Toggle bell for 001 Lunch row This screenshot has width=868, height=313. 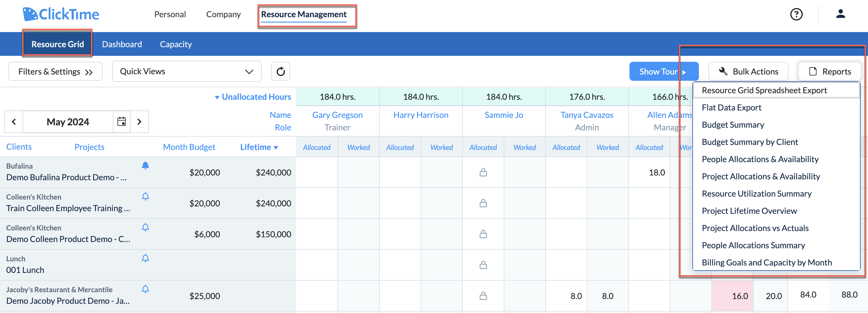coord(145,258)
